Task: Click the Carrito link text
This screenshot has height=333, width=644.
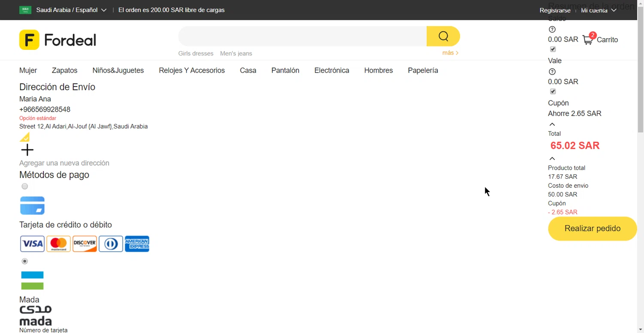Action: (608, 40)
